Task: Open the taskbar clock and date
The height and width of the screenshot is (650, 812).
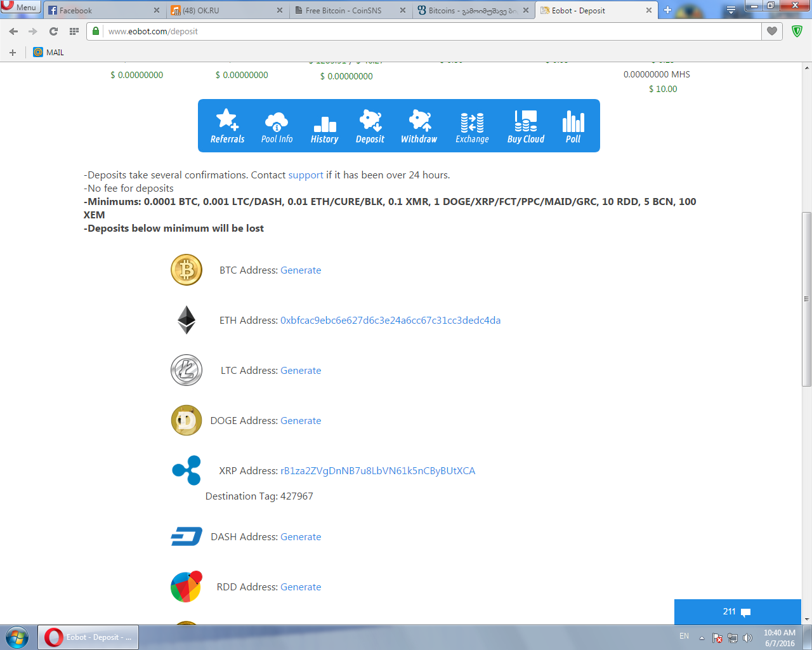Action: pos(780,637)
